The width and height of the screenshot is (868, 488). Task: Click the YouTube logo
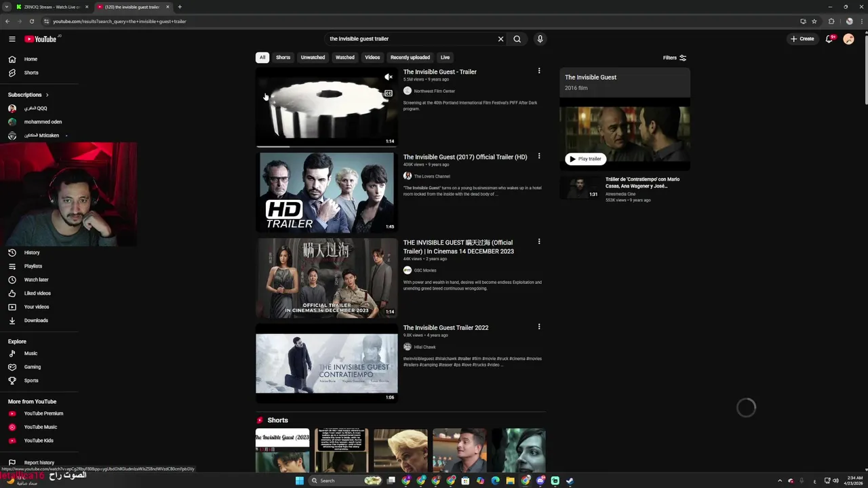coord(41,39)
